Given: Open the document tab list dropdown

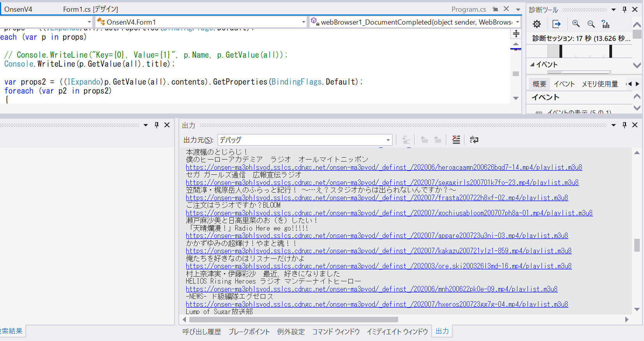Looking at the screenshot, I should click(518, 9).
